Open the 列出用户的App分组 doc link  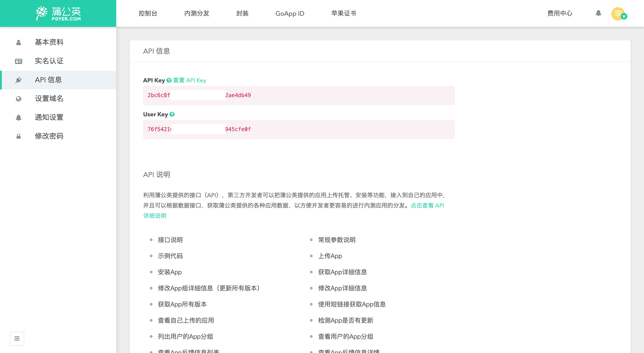pos(185,336)
